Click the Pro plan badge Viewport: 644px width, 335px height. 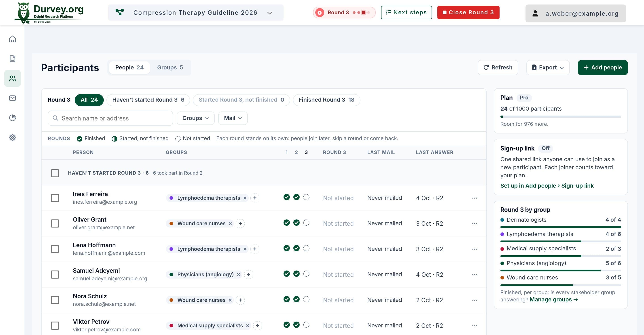(x=524, y=98)
